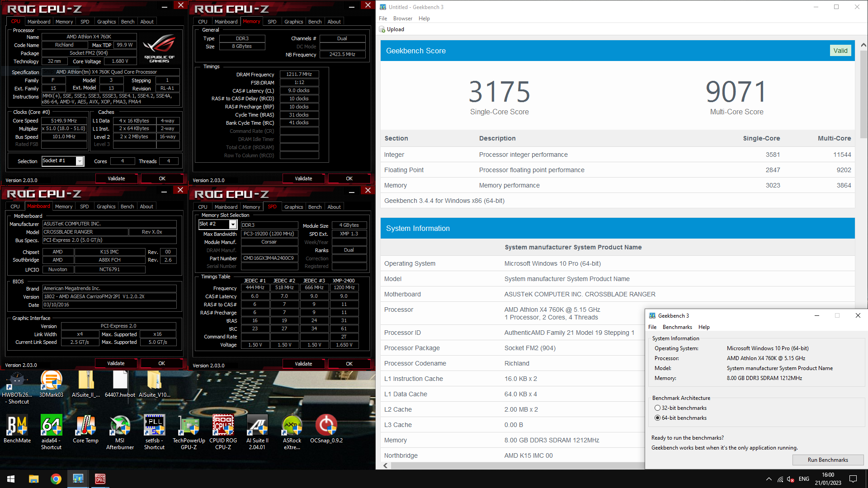The image size is (868, 488).
Task: Switch to ROG CPU-Z taskbar icon
Action: tap(100, 479)
